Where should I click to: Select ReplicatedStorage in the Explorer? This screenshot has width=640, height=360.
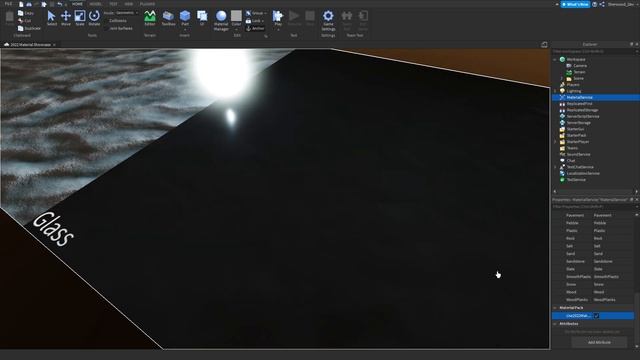[582, 110]
